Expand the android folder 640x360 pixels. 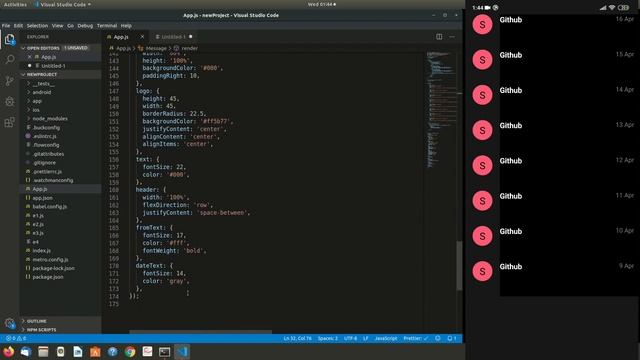pyautogui.click(x=42, y=92)
